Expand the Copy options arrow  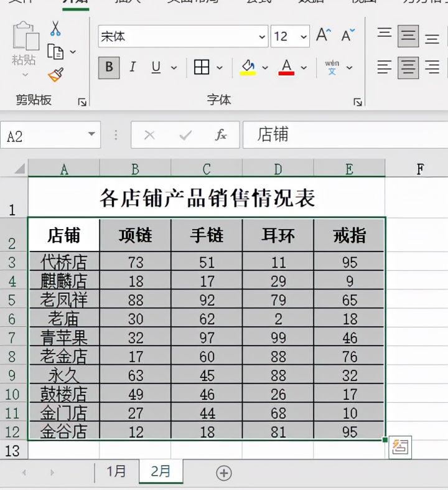point(73,52)
